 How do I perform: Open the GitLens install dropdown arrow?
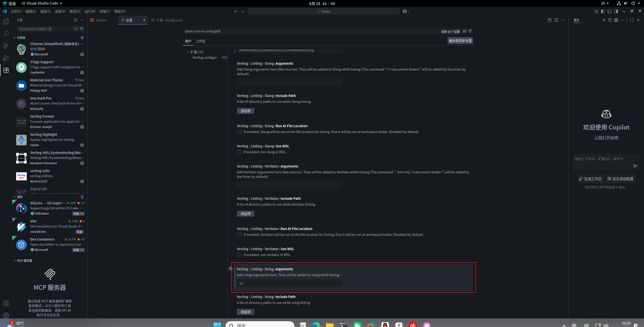click(82, 214)
